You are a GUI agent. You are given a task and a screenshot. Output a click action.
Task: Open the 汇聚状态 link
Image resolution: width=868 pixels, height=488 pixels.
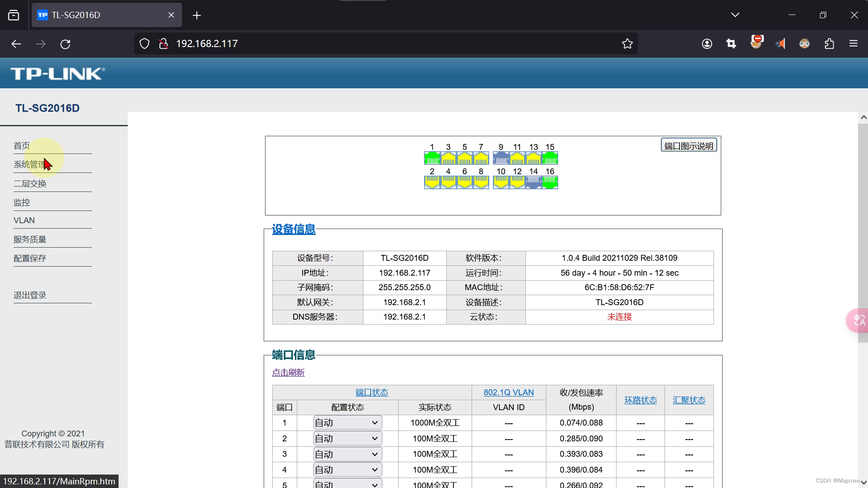689,400
